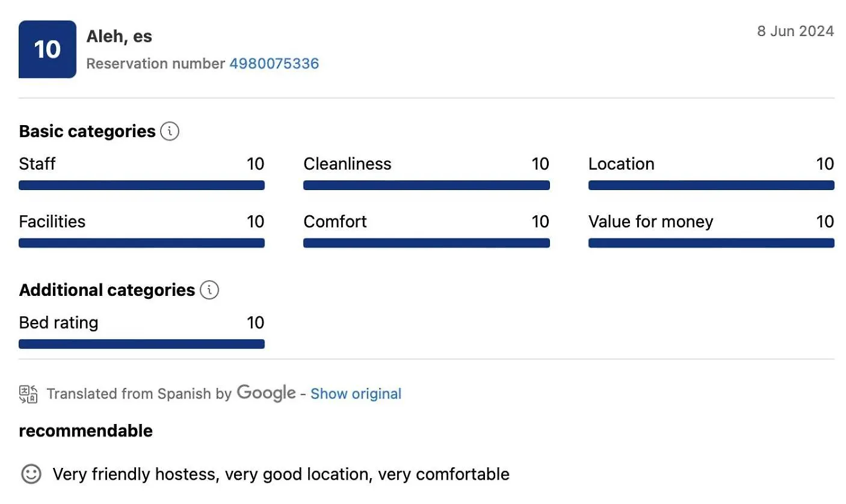
Task: Click the Bed rating bar
Action: point(141,344)
